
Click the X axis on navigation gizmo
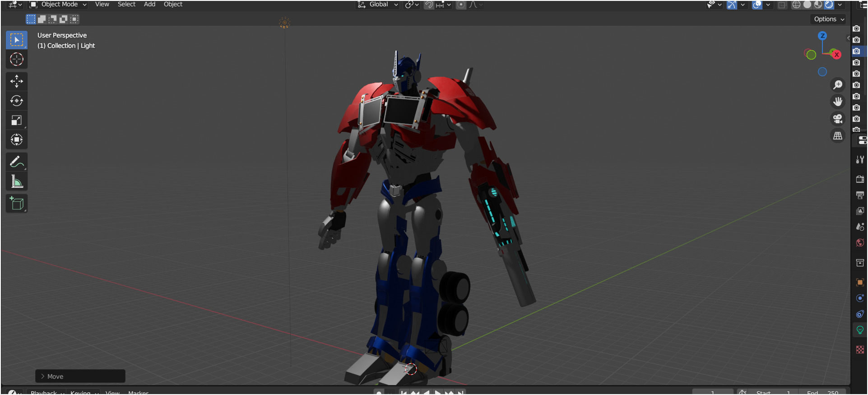point(837,55)
